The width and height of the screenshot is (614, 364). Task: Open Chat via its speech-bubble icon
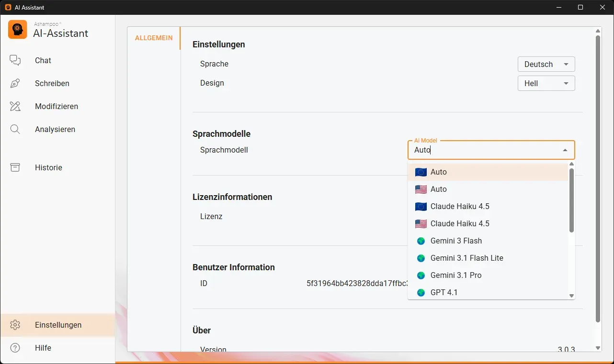[x=15, y=60]
